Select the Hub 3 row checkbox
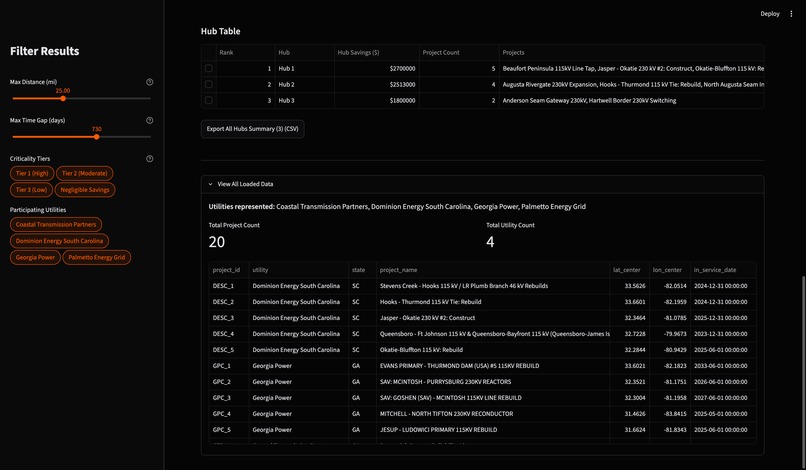 point(209,100)
